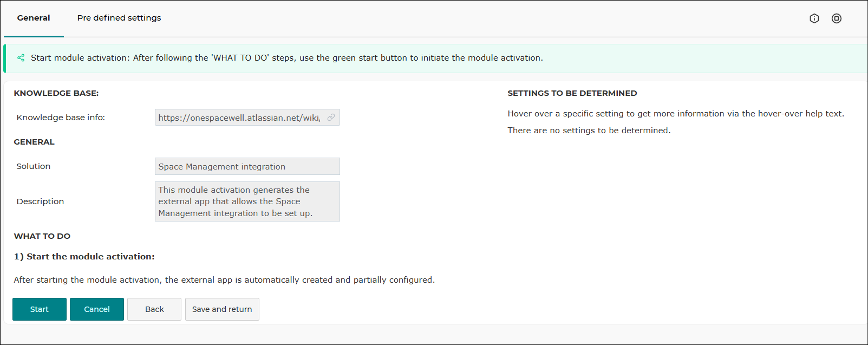Screen dimensions: 868x345
Task: Click the green start module activation banner
Action: pyautogui.click(x=435, y=58)
